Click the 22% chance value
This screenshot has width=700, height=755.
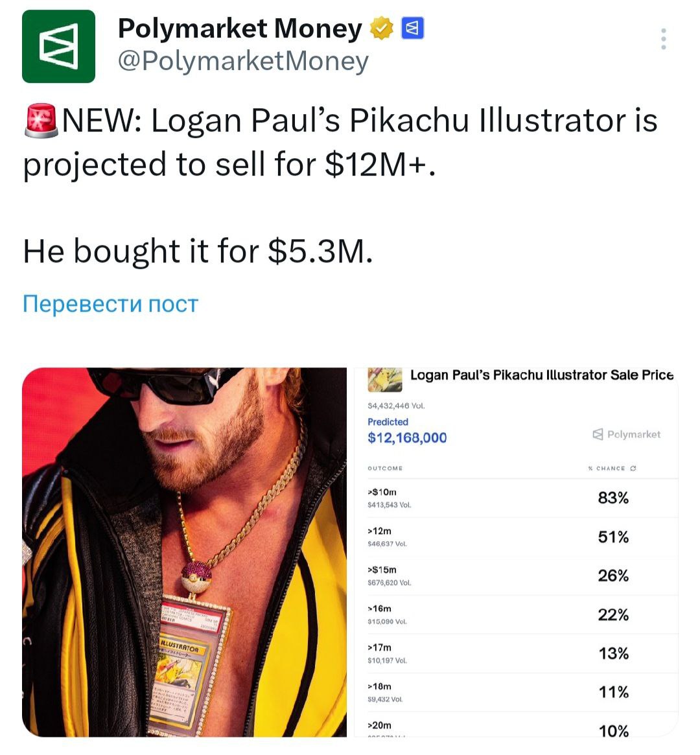613,615
